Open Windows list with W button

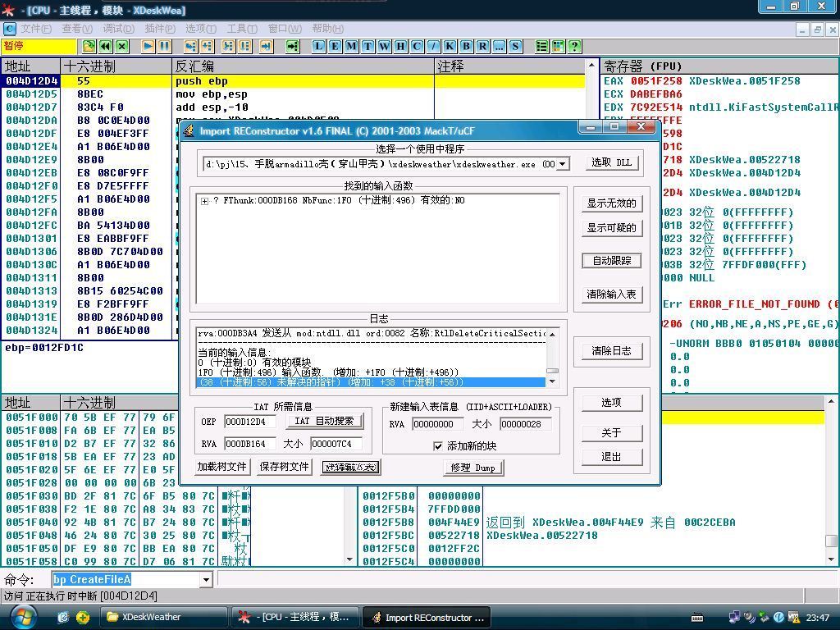pyautogui.click(x=384, y=46)
